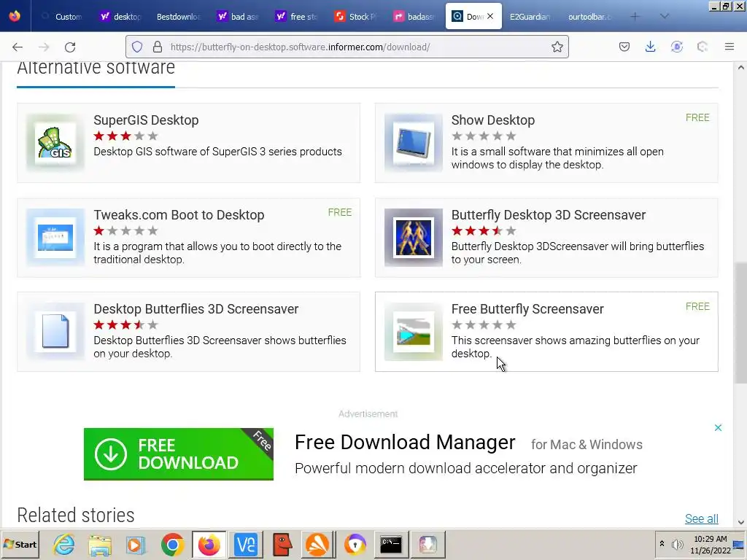
Task: Open the See all related stories link
Action: 701,518
